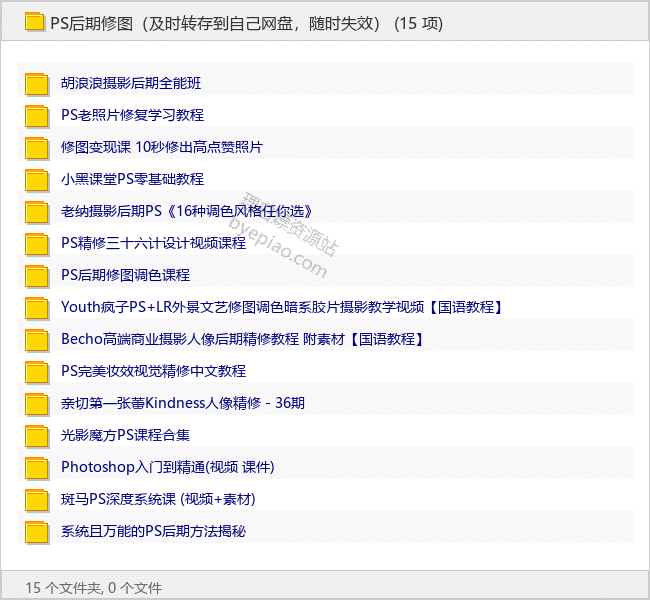Screen dimensions: 650x600
Task: Click the folder icon beside 系统且万能的PS后期方法揭秘
Action: click(x=36, y=532)
